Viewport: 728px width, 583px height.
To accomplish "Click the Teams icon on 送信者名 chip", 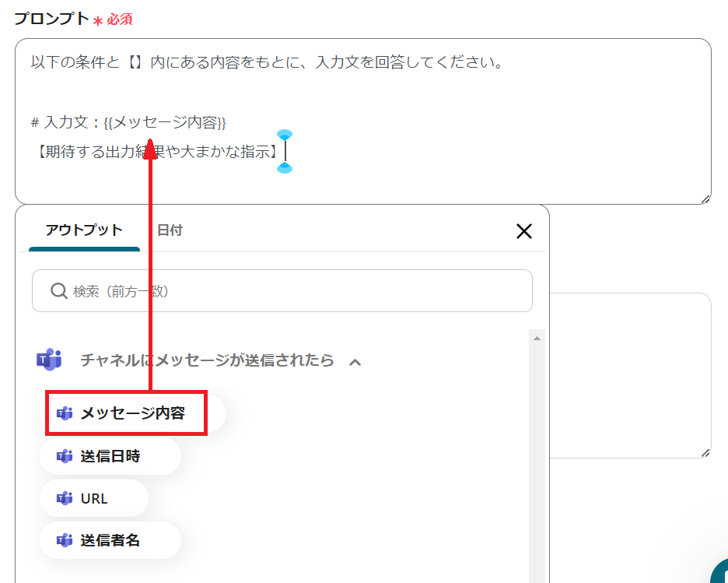I will point(65,540).
